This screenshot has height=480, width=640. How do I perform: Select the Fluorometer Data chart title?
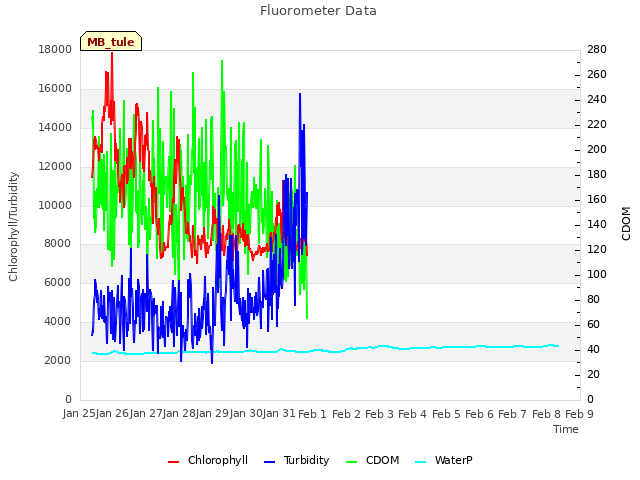[318, 11]
